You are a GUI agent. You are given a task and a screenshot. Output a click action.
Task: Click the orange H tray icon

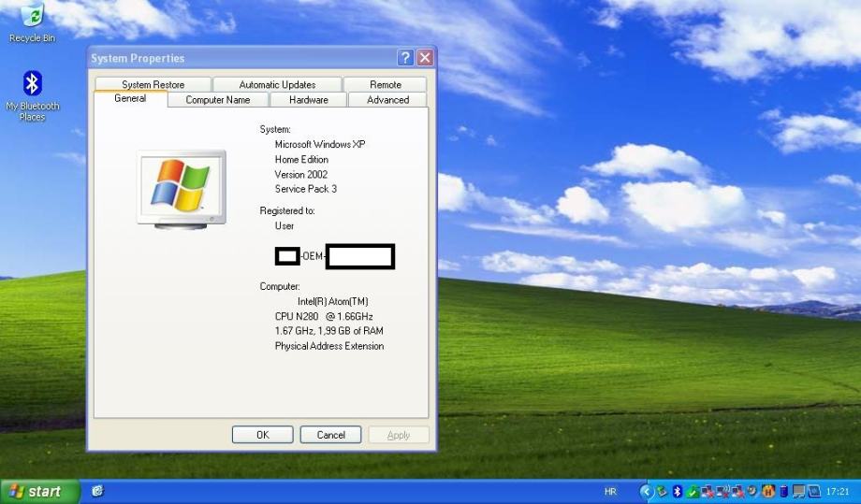pos(768,492)
